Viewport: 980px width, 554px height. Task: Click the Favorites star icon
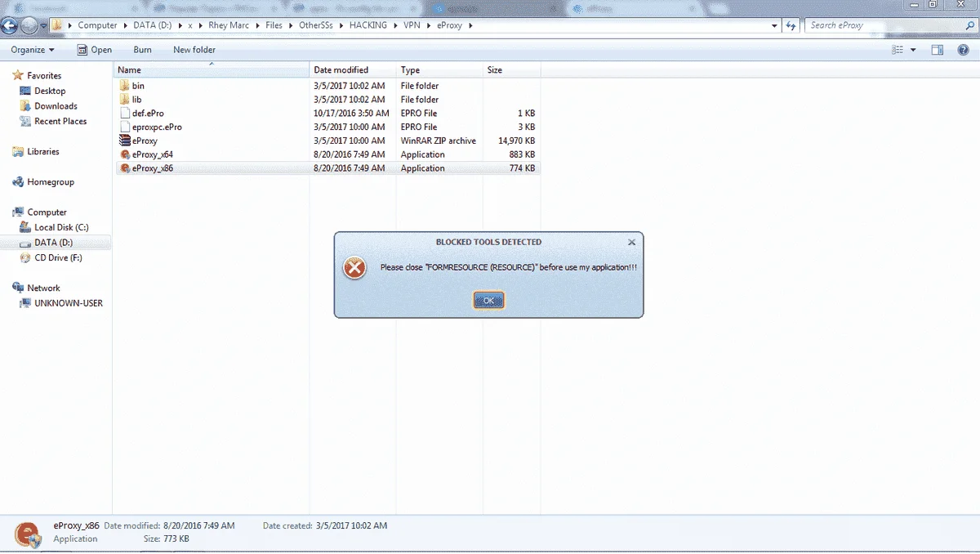coord(18,75)
